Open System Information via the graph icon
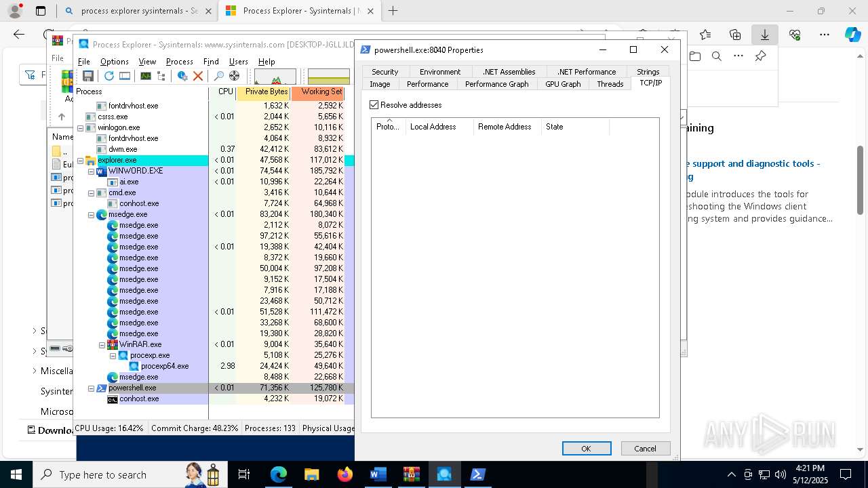The width and height of the screenshot is (868, 488). pyautogui.click(x=146, y=76)
